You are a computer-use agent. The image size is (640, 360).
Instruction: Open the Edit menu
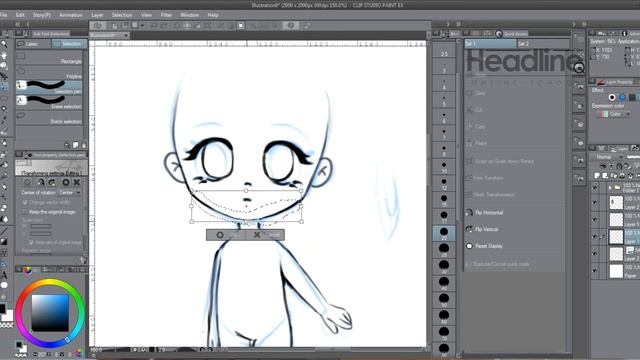coord(20,15)
